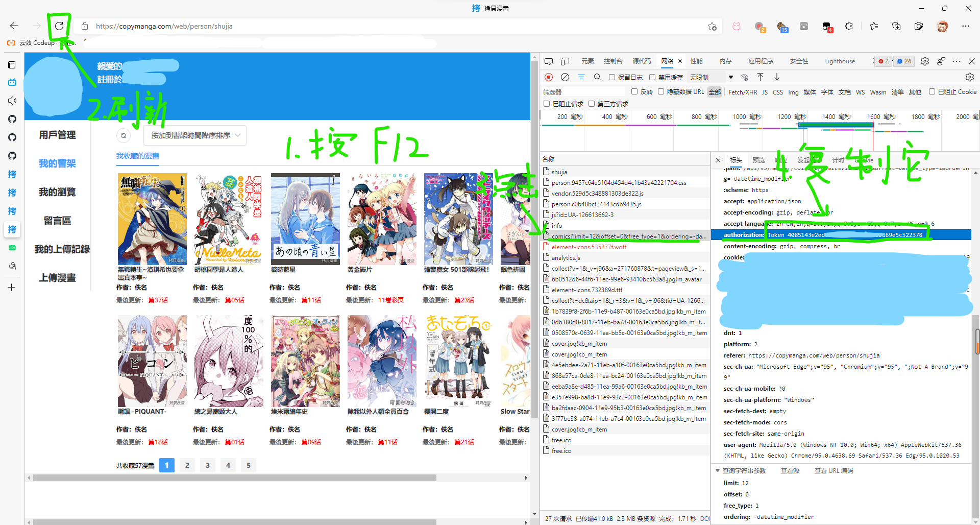Clear the network log
980x525 pixels.
(x=565, y=77)
